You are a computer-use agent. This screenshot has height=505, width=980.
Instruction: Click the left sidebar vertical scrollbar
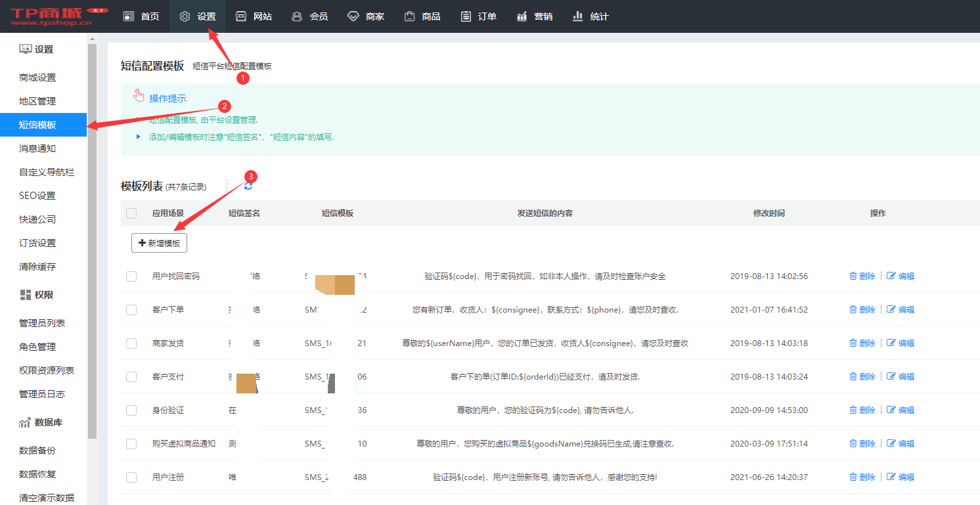(92, 236)
